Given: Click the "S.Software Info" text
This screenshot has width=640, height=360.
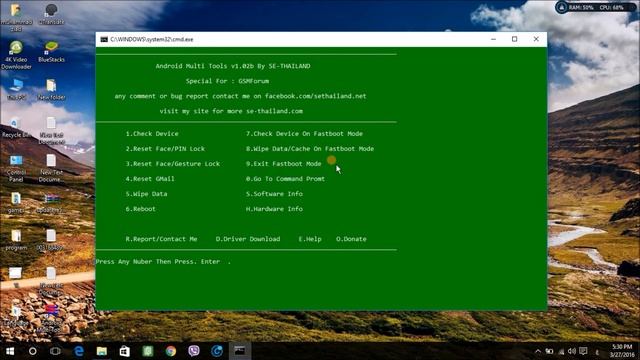Looking at the screenshot, I should click(x=274, y=194).
